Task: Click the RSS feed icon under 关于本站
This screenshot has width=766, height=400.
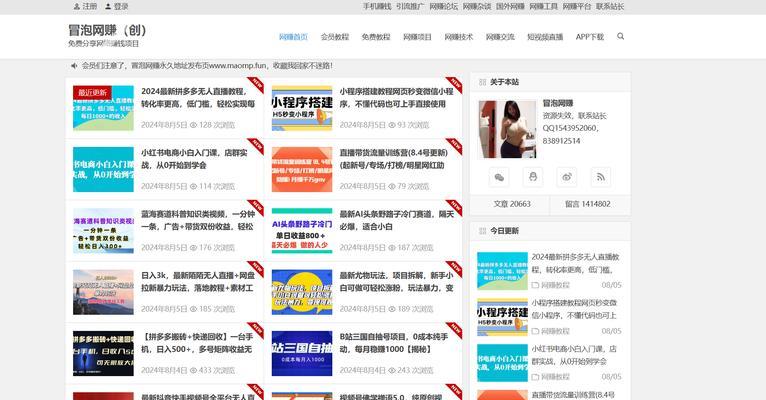Action: click(x=601, y=177)
